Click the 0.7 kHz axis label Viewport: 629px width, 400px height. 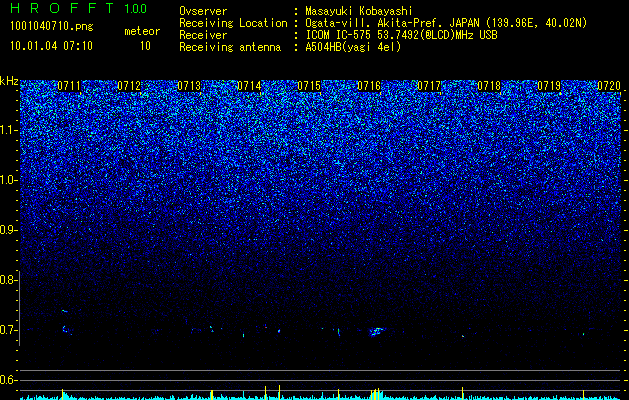click(x=9, y=330)
